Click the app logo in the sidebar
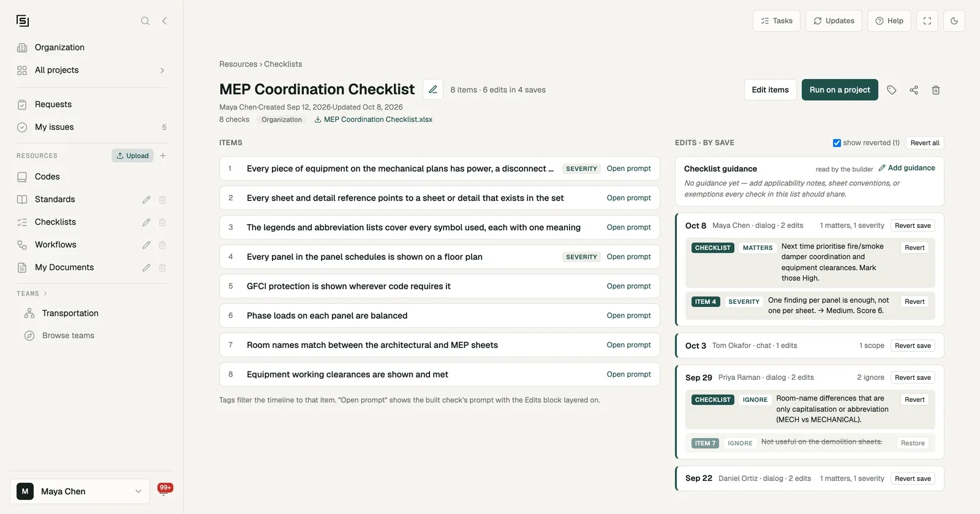 point(23,21)
